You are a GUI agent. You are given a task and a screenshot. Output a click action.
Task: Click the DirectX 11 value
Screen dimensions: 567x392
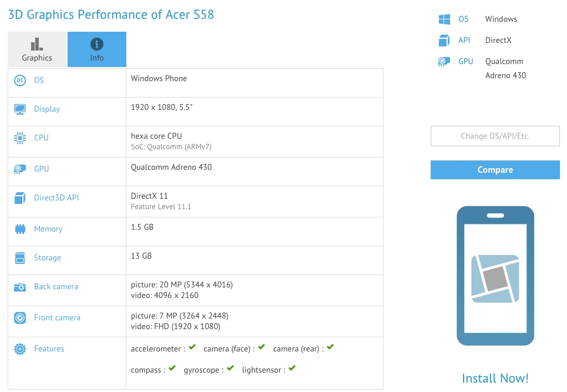coord(149,196)
